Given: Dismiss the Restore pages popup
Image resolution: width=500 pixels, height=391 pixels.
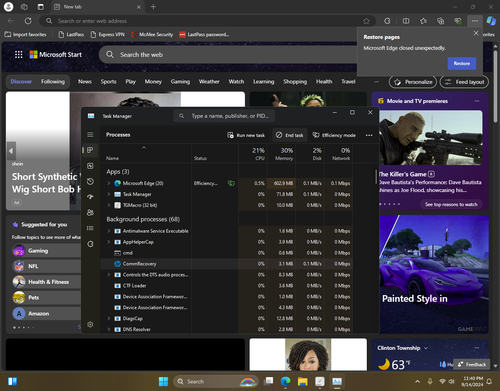Looking at the screenshot, I should coord(476,33).
